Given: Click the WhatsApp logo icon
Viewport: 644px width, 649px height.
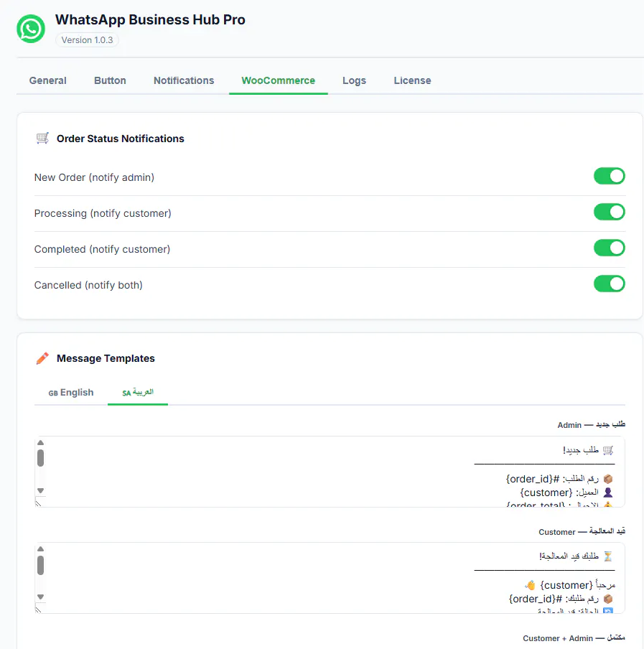Looking at the screenshot, I should (x=31, y=29).
